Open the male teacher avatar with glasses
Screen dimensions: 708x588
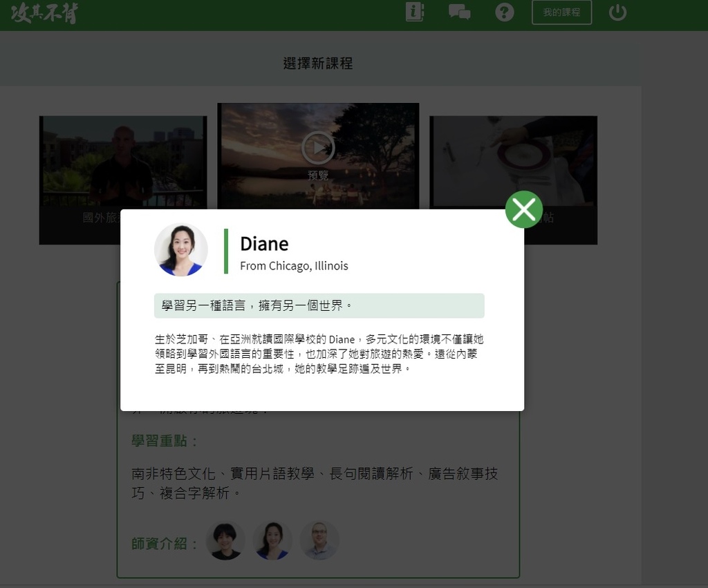(319, 541)
